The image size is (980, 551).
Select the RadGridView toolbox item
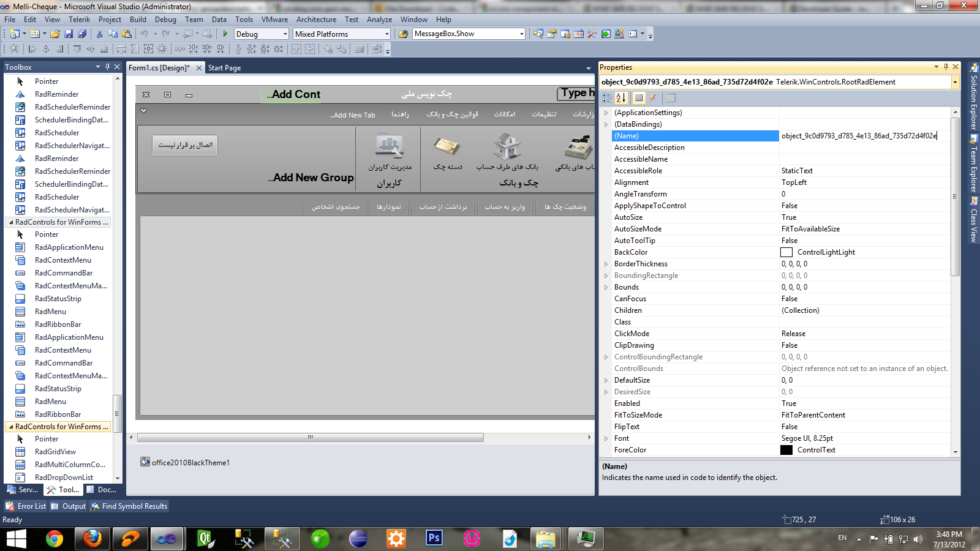pos(55,452)
